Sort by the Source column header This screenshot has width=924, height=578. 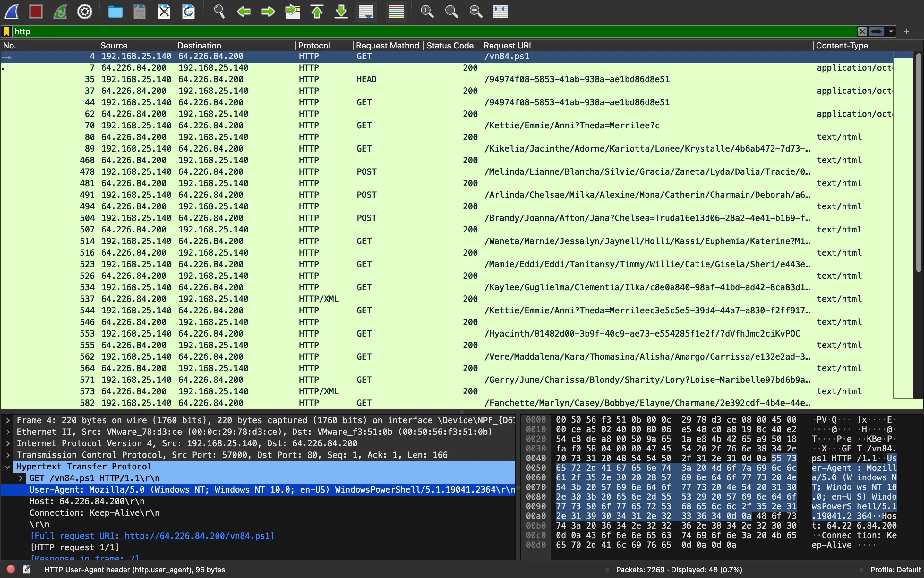[x=136, y=46]
